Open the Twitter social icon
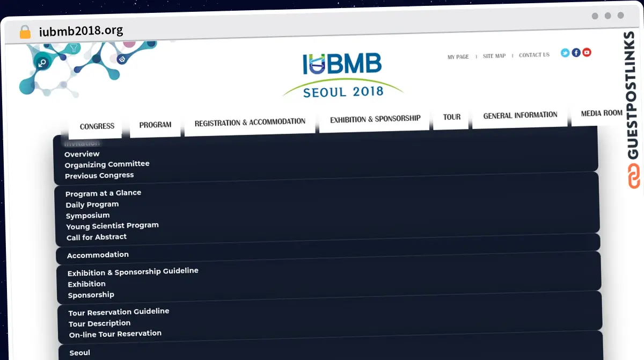The width and height of the screenshot is (644, 360). click(565, 53)
